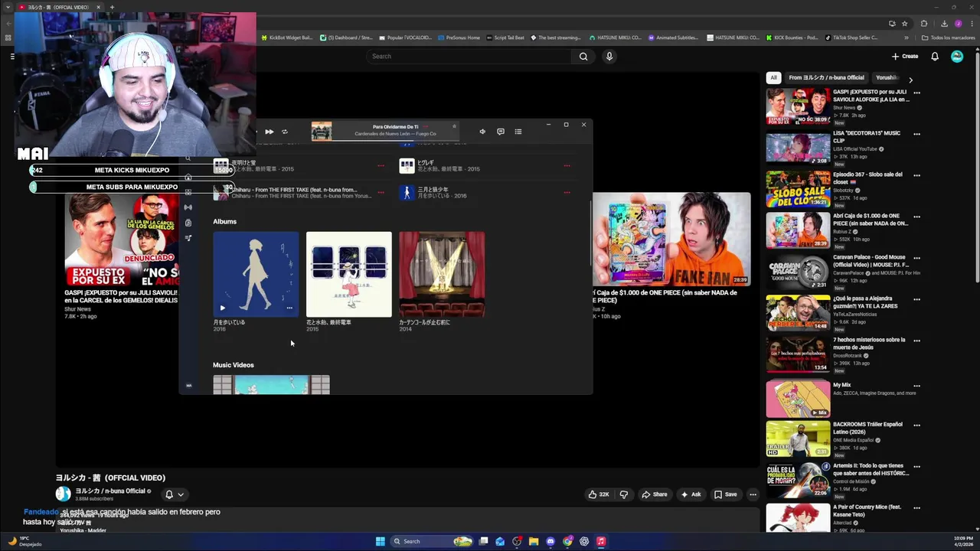Open the Music Videos thumbnail in player
The height and width of the screenshot is (551, 980).
click(x=272, y=384)
